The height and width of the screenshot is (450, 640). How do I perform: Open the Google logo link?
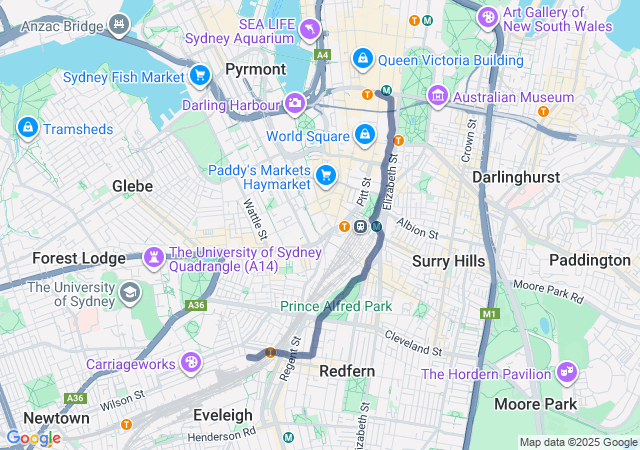point(34,439)
